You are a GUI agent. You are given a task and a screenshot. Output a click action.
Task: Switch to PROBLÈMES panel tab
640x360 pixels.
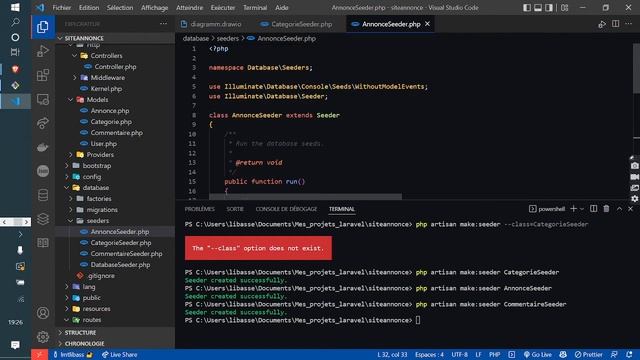199,209
